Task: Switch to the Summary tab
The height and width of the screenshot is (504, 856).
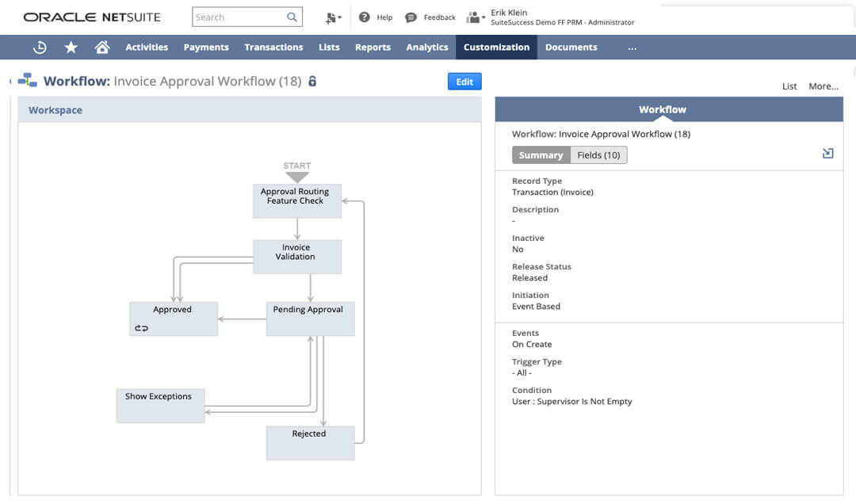Action: click(x=541, y=155)
